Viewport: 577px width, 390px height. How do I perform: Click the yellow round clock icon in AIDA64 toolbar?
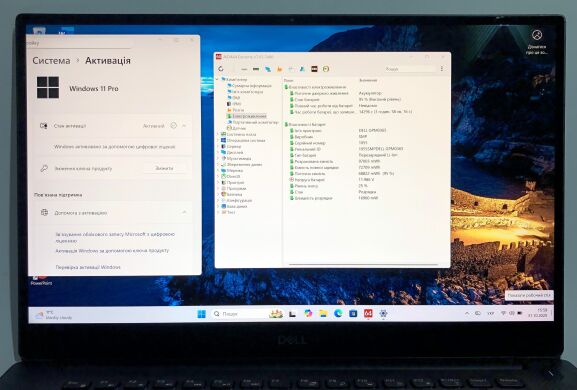[x=326, y=69]
